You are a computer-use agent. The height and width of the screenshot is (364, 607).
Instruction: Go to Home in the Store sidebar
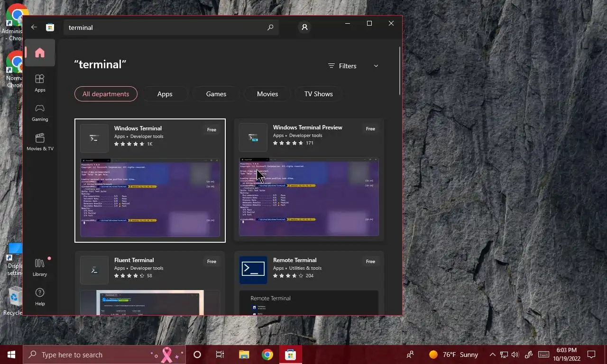coord(40,53)
